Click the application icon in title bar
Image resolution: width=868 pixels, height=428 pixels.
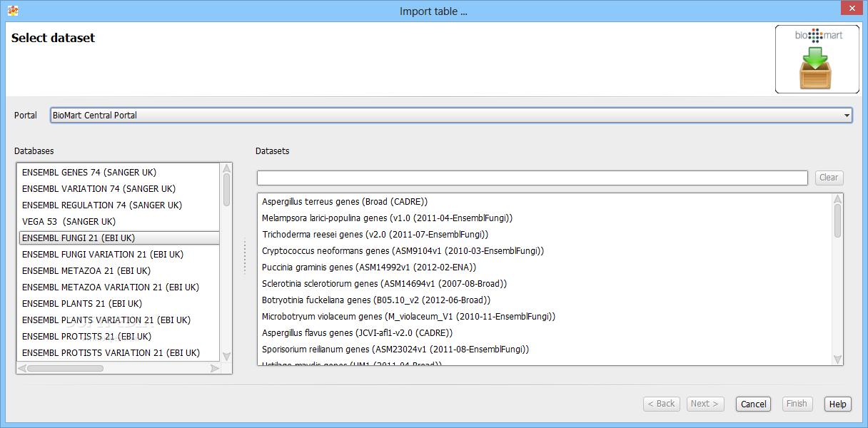[13, 11]
